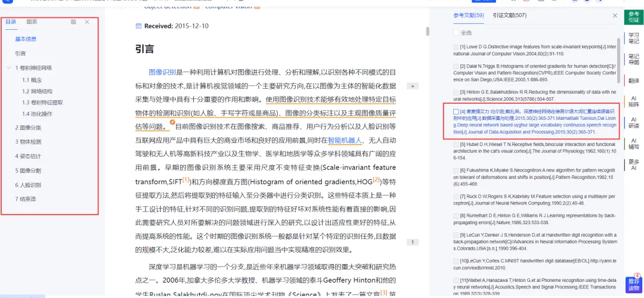
Task: Expand the 更多AI sidebar menu
Action: point(634,164)
